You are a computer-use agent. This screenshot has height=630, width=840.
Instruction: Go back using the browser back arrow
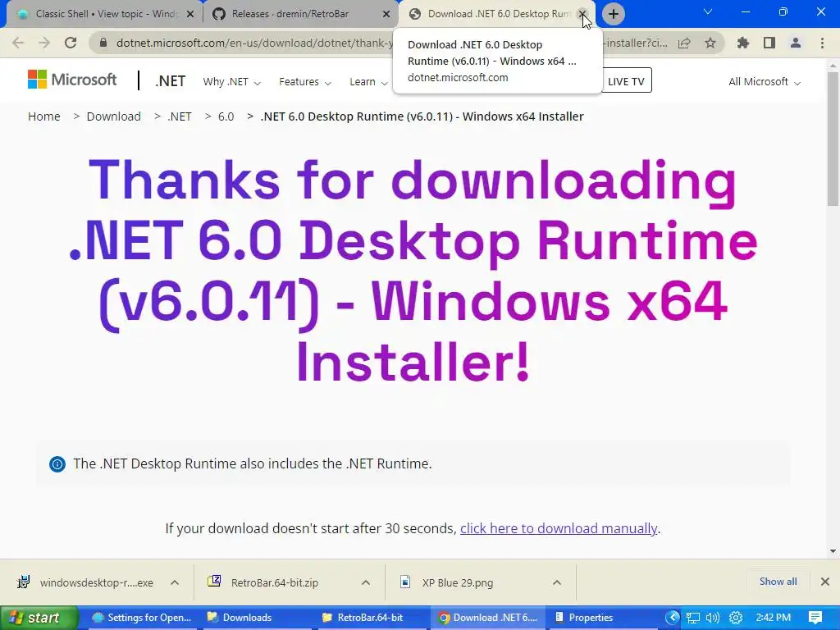pyautogui.click(x=18, y=43)
